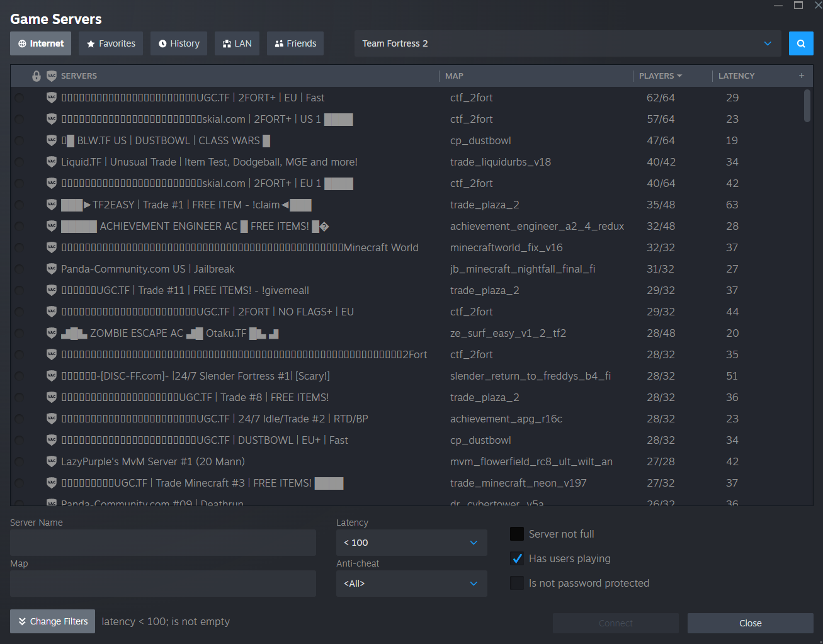Image resolution: width=823 pixels, height=644 pixels.
Task: Click map name achievement_engineer_a2_4_redux
Action: point(537,226)
